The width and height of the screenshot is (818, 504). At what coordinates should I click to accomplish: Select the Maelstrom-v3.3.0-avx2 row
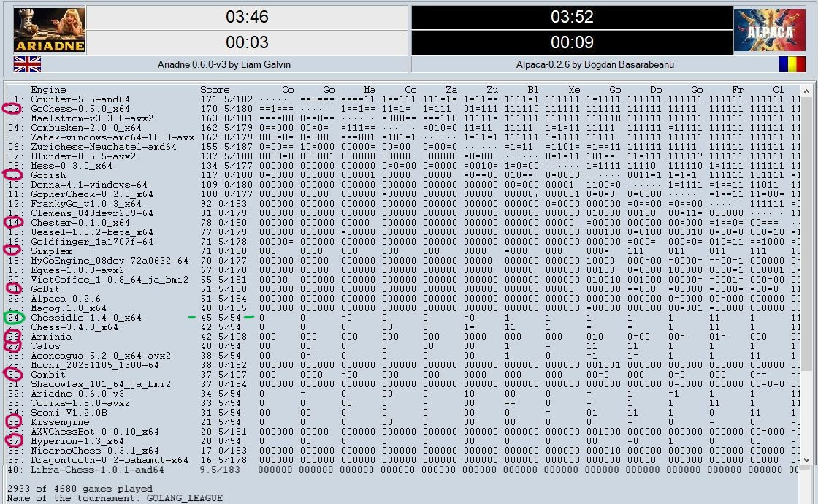tap(402, 118)
